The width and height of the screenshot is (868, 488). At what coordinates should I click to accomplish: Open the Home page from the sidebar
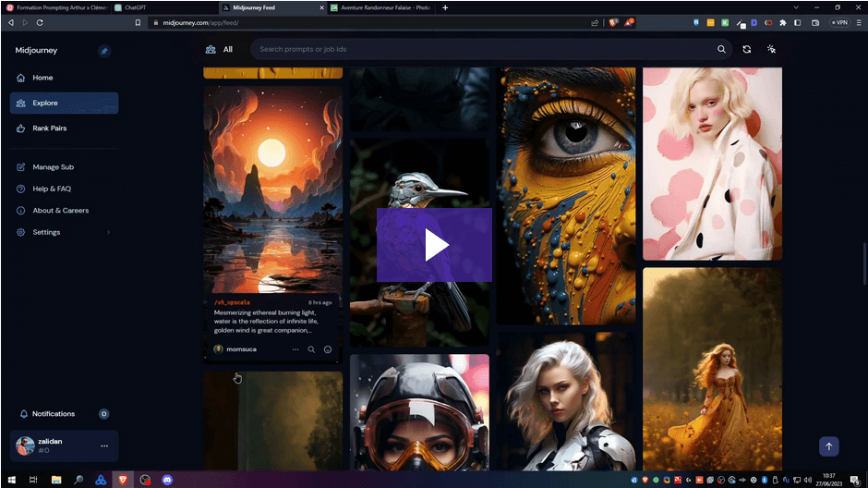coord(42,78)
